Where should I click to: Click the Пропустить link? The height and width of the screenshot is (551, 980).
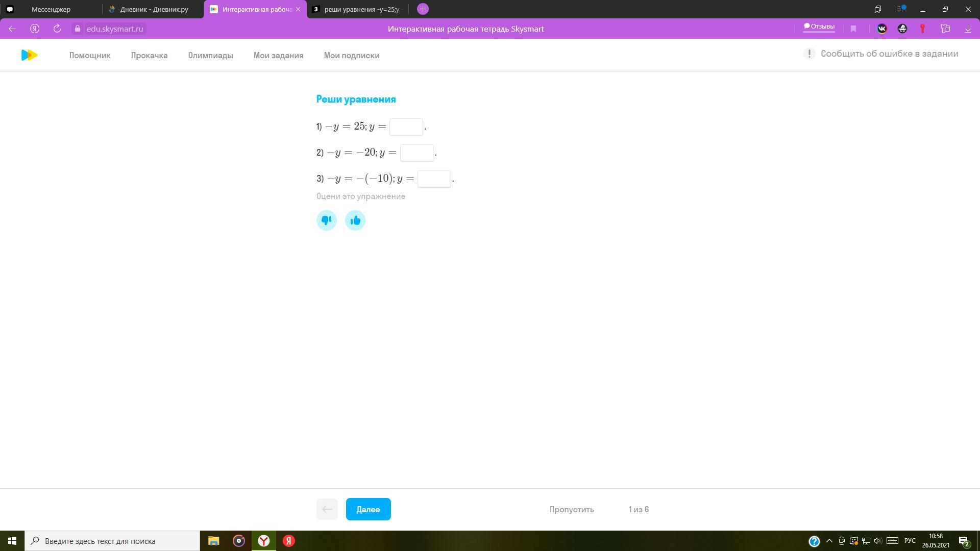coord(572,509)
